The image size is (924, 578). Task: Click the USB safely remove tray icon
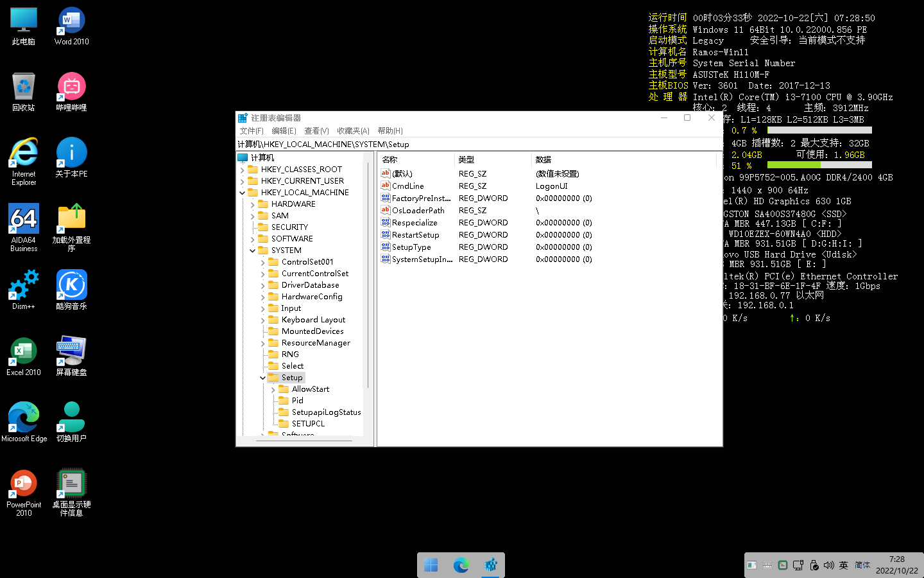814,565
